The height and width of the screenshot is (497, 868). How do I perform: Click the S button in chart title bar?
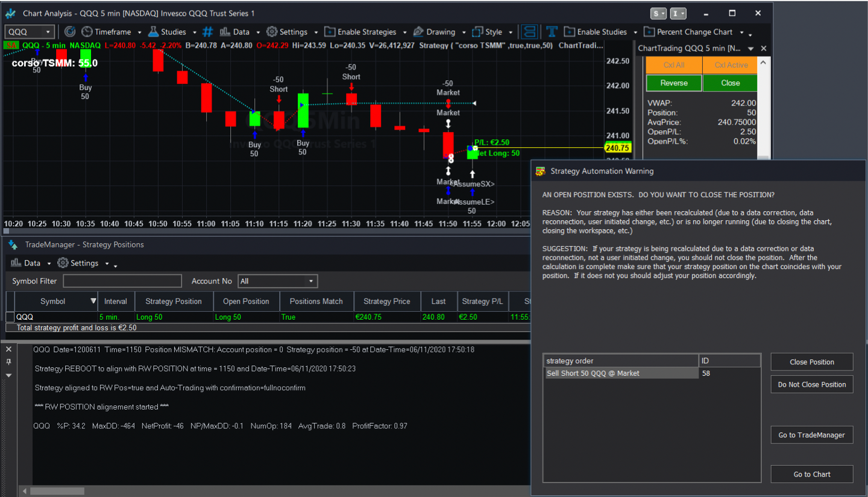(x=658, y=13)
